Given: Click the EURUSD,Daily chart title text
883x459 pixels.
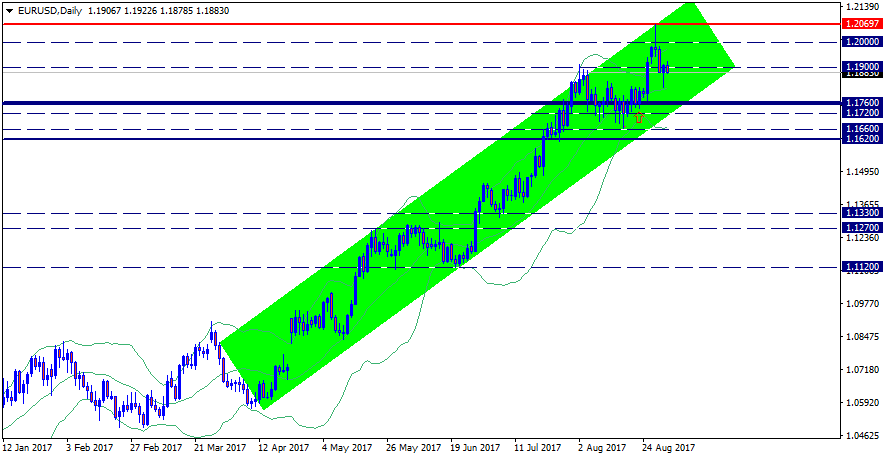Looking at the screenshot, I should click(43, 10).
